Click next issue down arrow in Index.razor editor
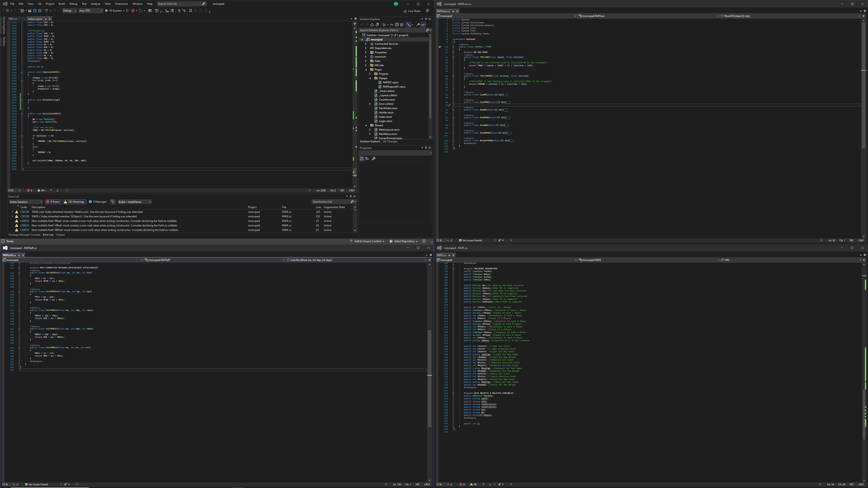 (x=57, y=190)
